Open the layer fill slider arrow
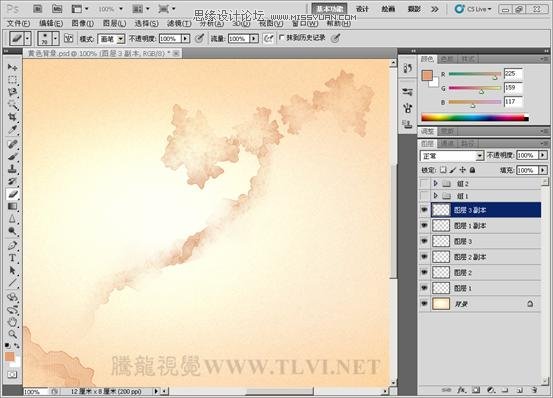The image size is (553, 398). pyautogui.click(x=543, y=170)
